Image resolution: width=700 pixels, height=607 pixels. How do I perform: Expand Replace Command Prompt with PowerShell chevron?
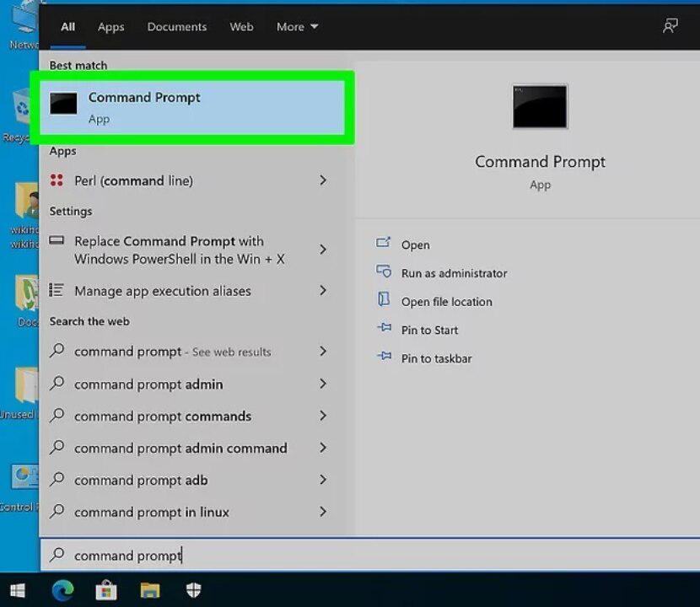(x=323, y=250)
